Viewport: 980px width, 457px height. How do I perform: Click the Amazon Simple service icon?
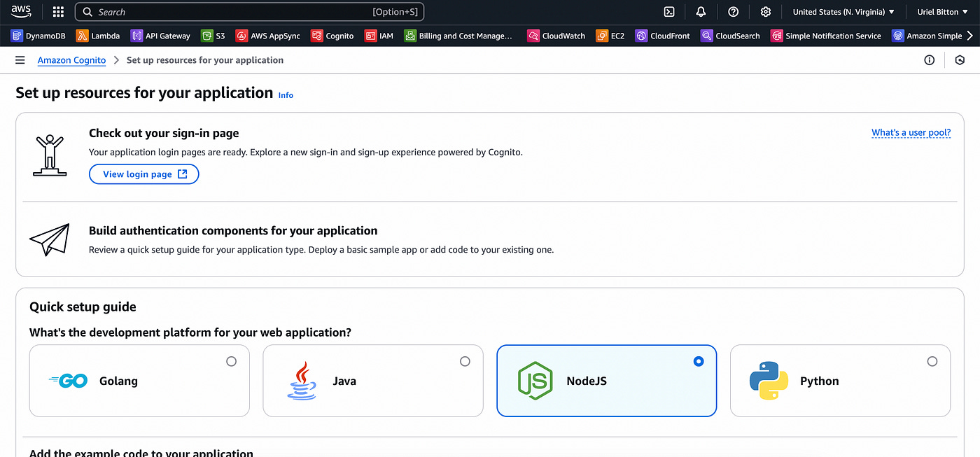pos(898,36)
